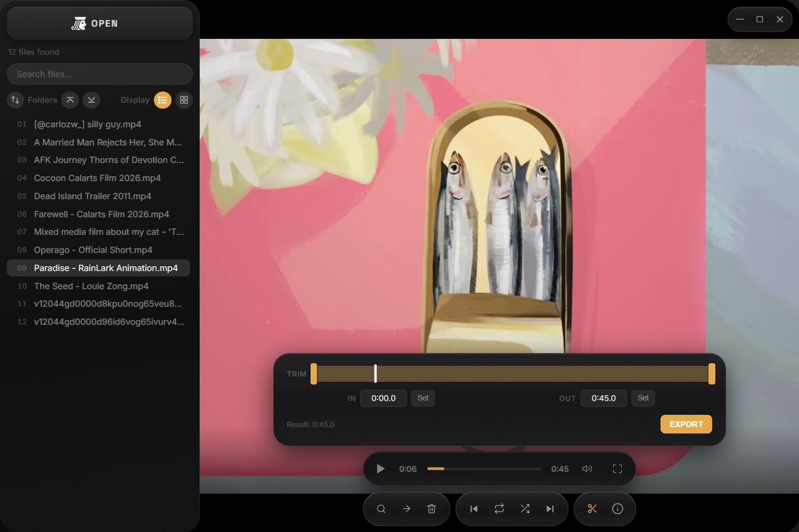The width and height of the screenshot is (799, 532).
Task: Maximize the window
Action: point(760,19)
